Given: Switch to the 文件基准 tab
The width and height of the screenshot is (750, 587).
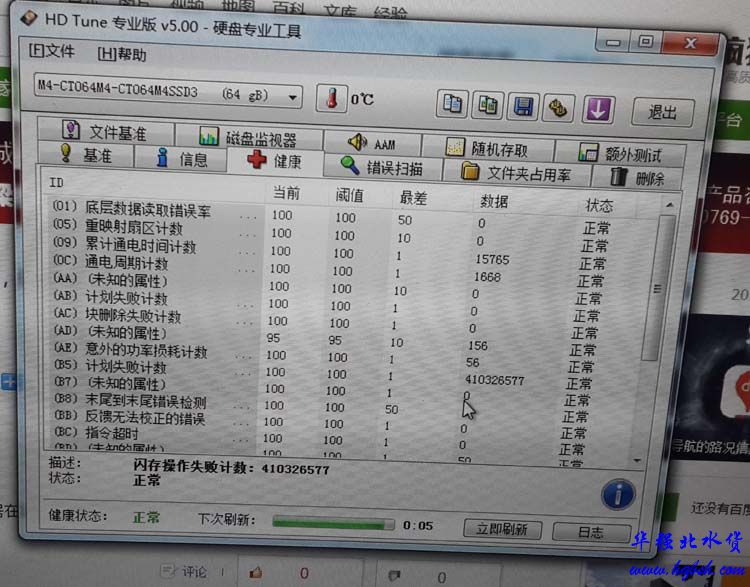Looking at the screenshot, I should 106,131.
